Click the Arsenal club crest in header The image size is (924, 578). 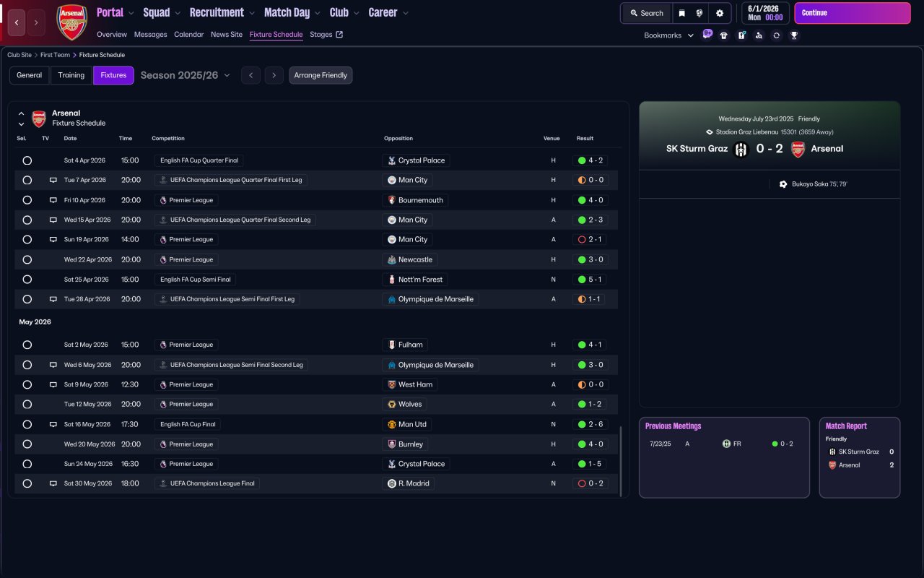coord(72,22)
